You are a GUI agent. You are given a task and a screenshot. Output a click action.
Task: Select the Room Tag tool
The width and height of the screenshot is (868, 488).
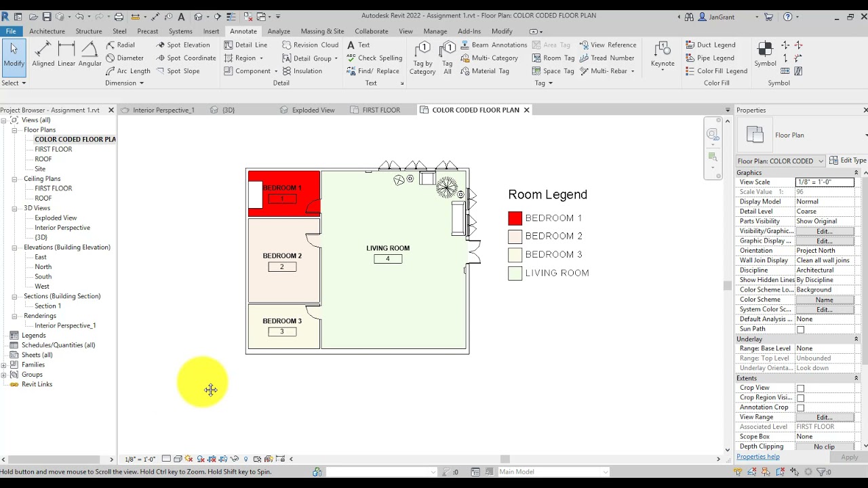click(553, 58)
